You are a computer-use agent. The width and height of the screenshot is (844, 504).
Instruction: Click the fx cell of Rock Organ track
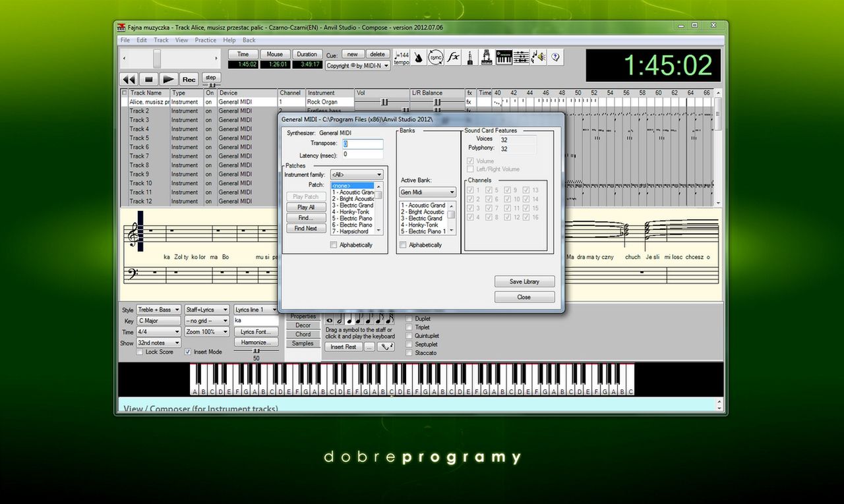[469, 102]
